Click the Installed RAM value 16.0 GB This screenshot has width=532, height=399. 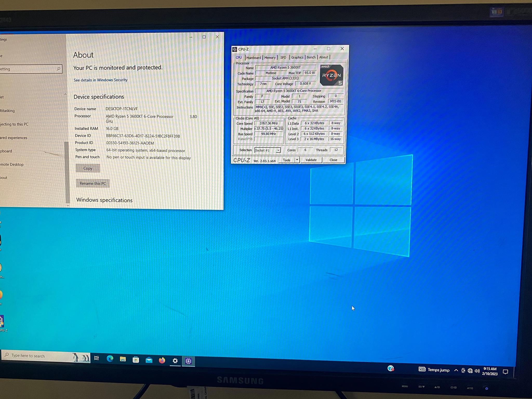pos(112,129)
